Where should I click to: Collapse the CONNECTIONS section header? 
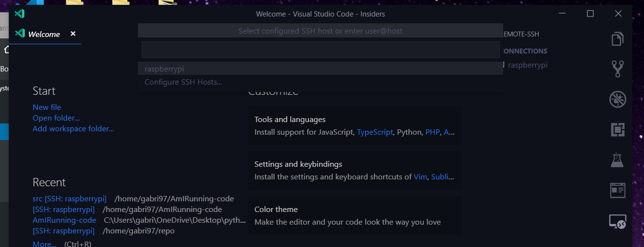coord(525,51)
